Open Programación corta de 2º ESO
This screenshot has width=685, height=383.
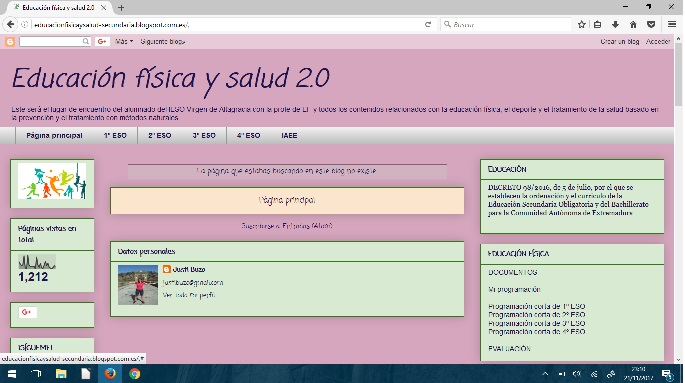coord(536,314)
